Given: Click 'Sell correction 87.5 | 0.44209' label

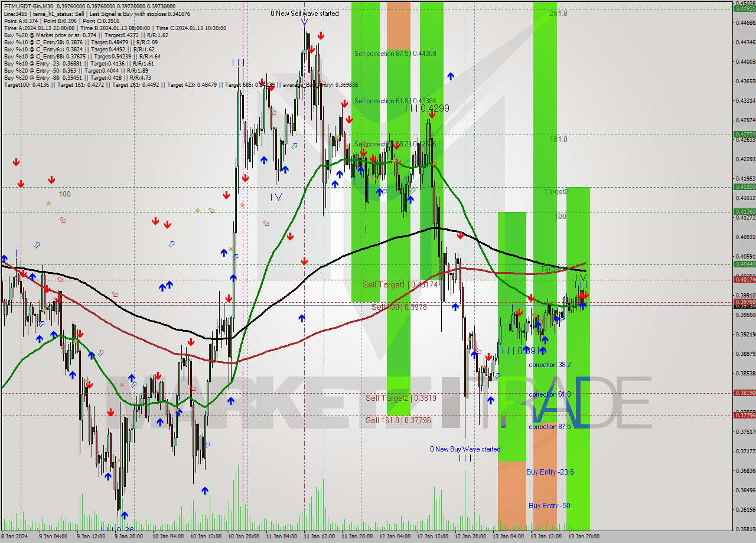Looking at the screenshot, I should click(x=395, y=54).
